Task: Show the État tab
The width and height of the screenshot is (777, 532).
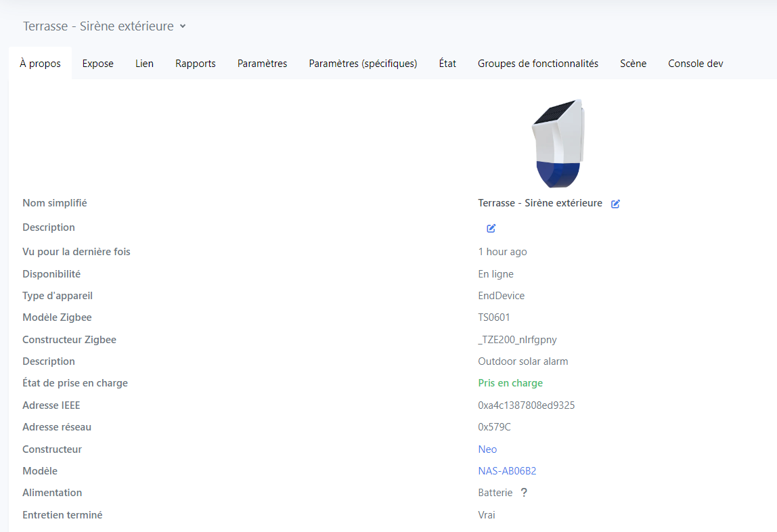Action: (x=447, y=64)
